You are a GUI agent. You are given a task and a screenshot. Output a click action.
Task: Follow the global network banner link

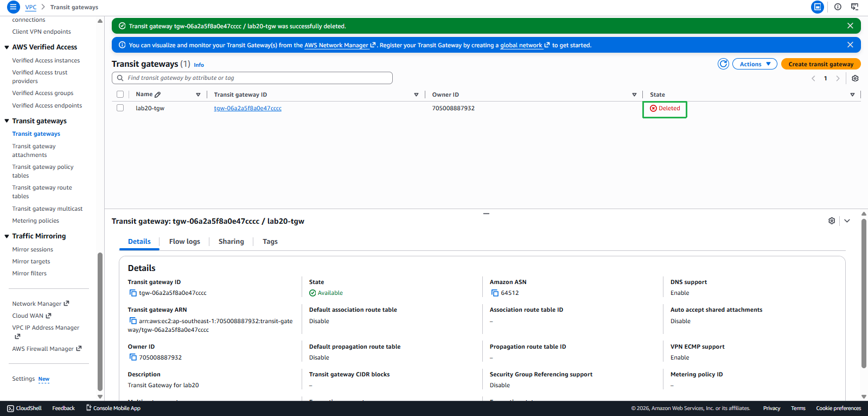coord(525,45)
